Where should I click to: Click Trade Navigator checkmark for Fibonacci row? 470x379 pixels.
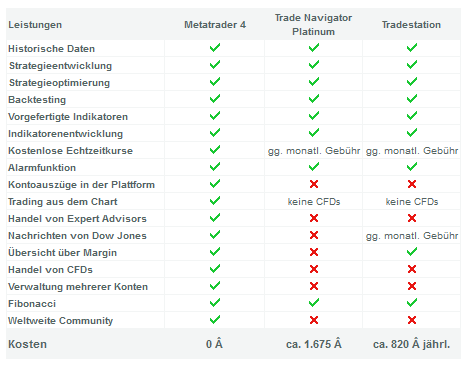coord(314,303)
